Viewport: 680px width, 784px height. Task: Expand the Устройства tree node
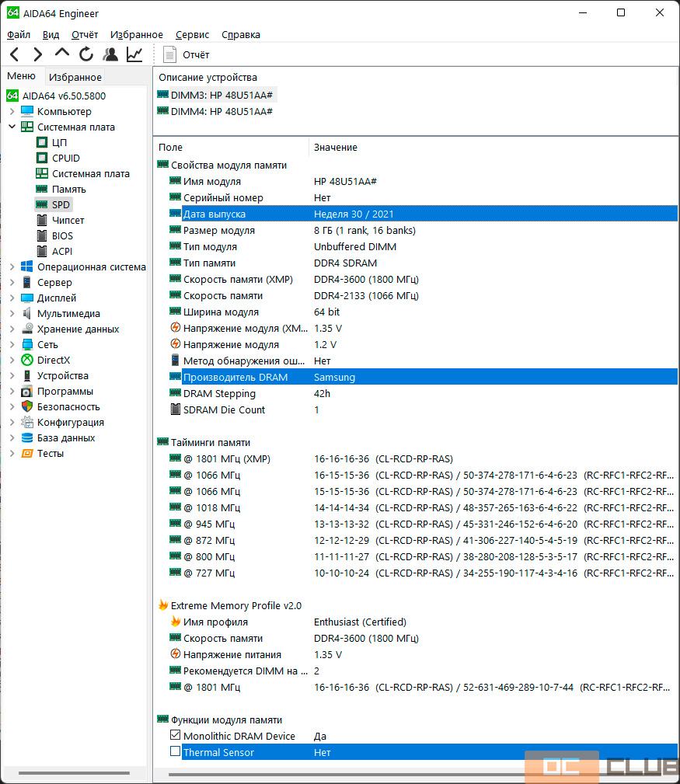[x=12, y=375]
